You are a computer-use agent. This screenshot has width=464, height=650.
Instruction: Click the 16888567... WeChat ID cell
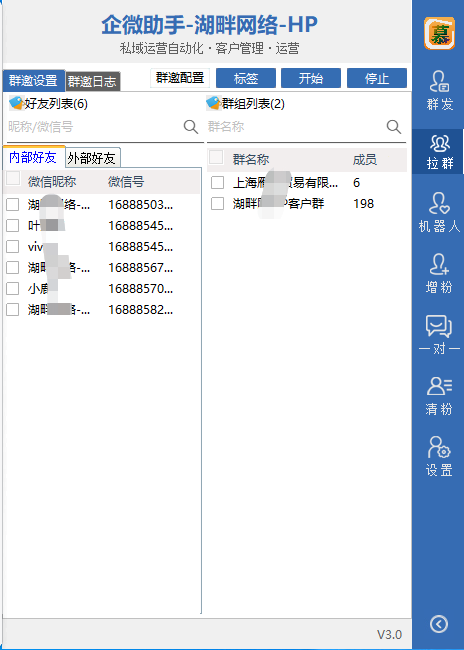[x=141, y=268]
